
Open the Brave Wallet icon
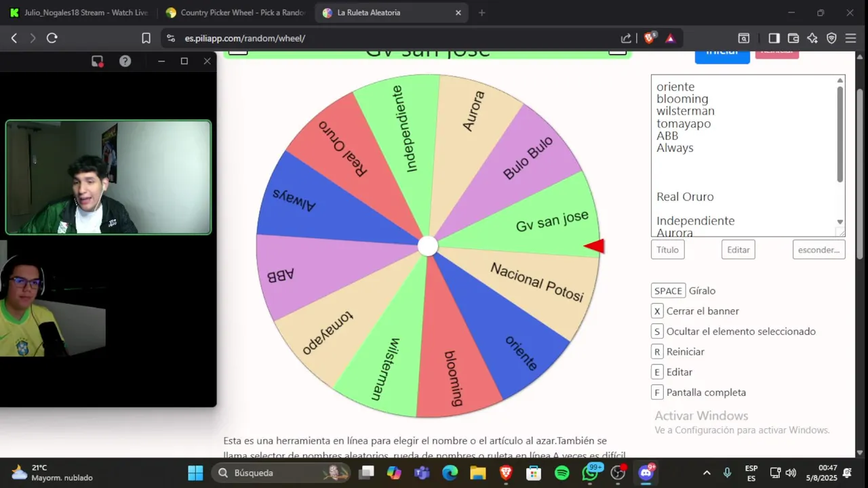[793, 39]
